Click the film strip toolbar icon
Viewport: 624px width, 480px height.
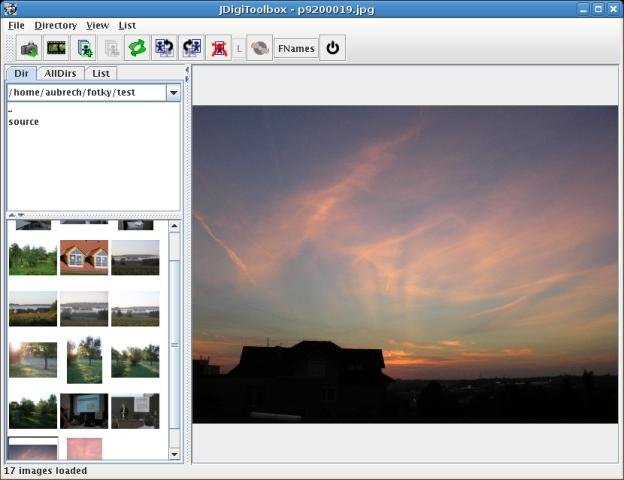(x=56, y=48)
